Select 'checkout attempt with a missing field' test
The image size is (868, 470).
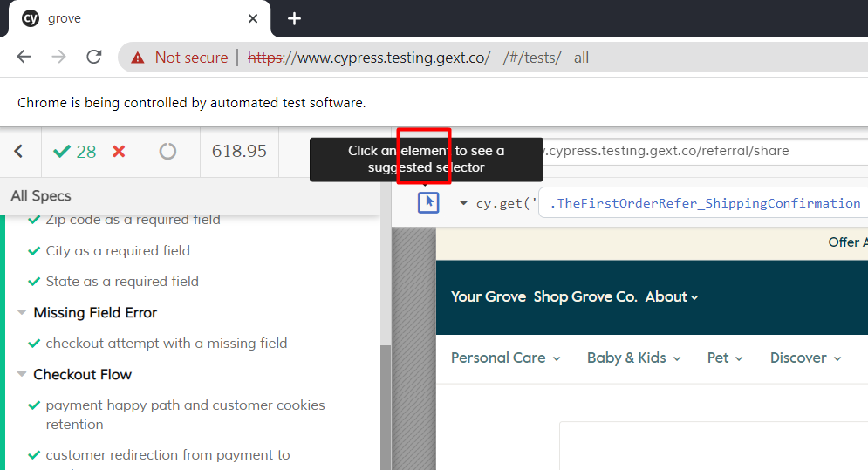(167, 344)
